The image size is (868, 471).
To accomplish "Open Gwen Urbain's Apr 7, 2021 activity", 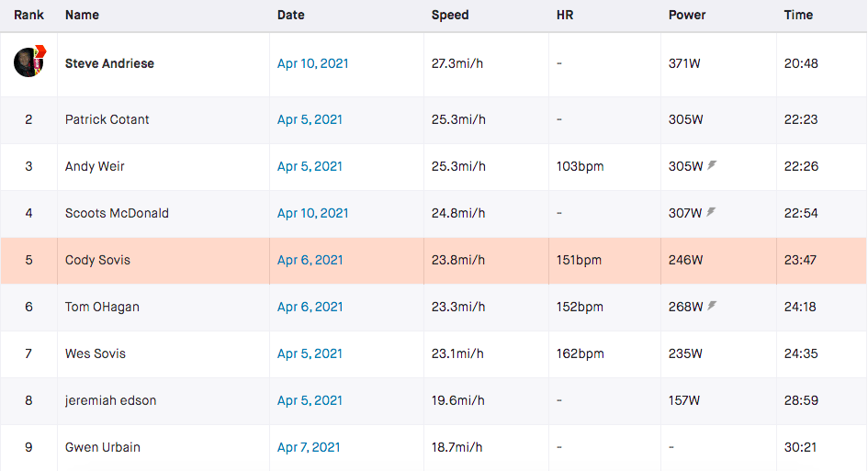I will 309,448.
